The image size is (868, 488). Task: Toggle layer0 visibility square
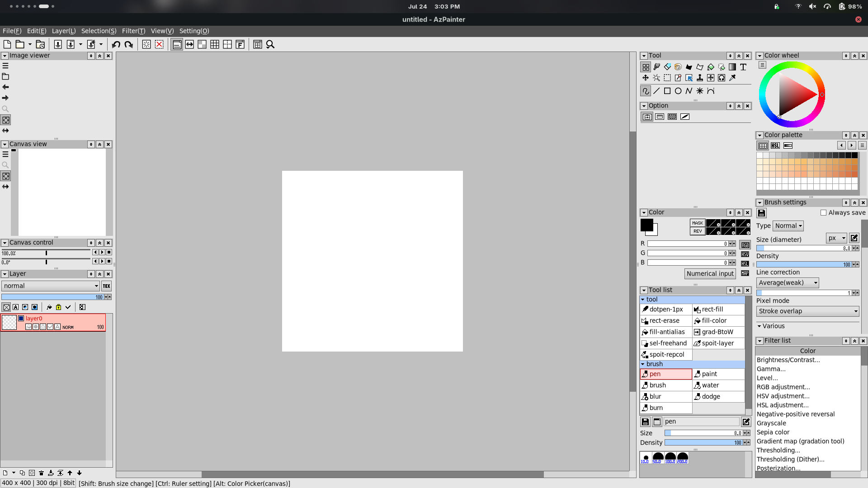tap(21, 319)
